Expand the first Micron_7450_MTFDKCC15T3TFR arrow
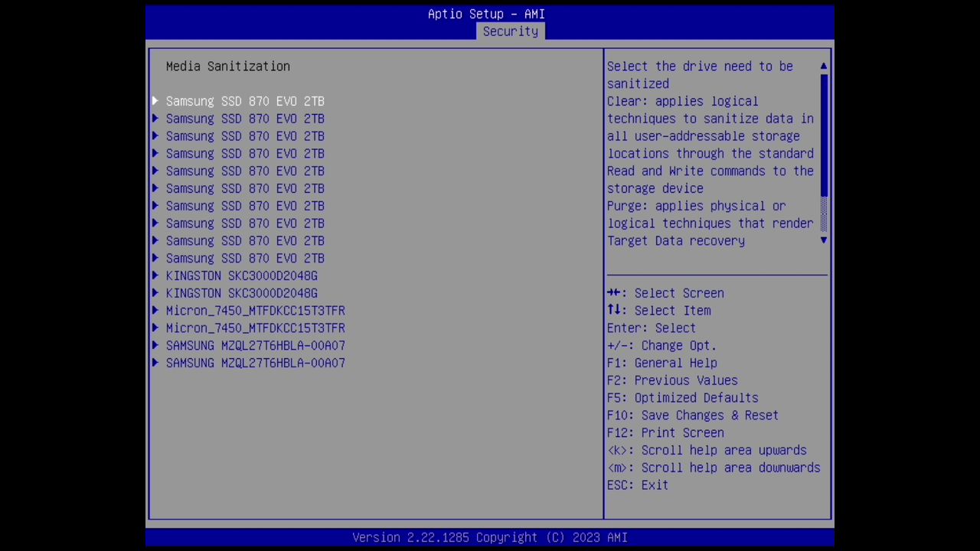980x551 pixels. click(155, 311)
